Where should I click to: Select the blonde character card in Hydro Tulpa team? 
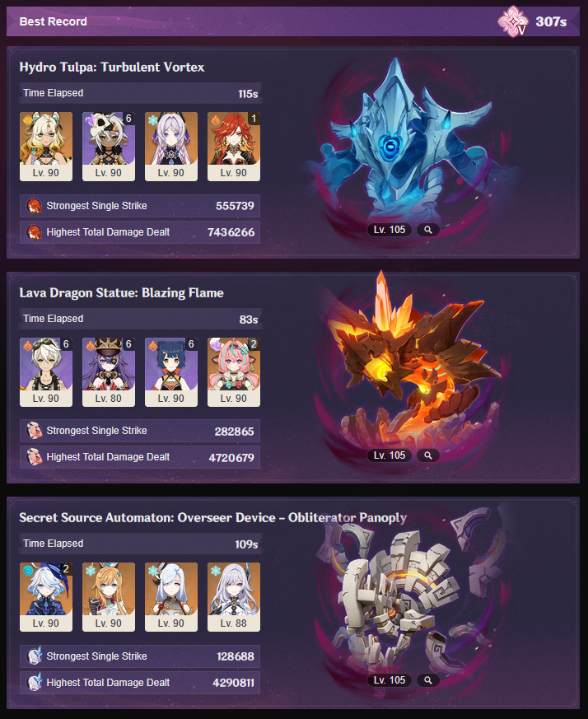pos(46,147)
